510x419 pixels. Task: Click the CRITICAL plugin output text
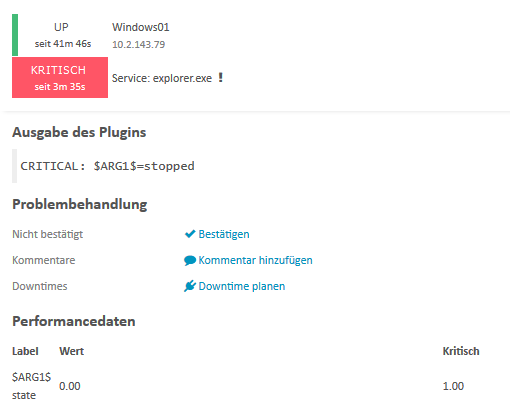coord(107,166)
